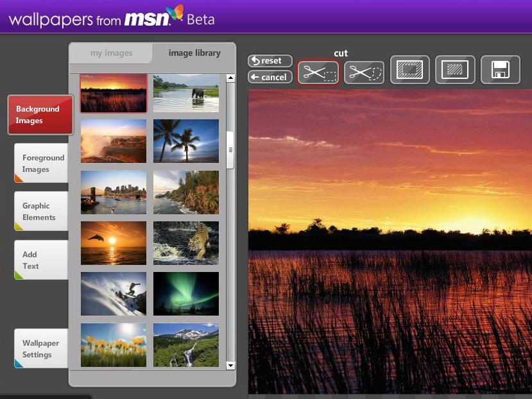Screen dimensions: 532x399
Task: Open the Add Text section
Action: (41, 260)
